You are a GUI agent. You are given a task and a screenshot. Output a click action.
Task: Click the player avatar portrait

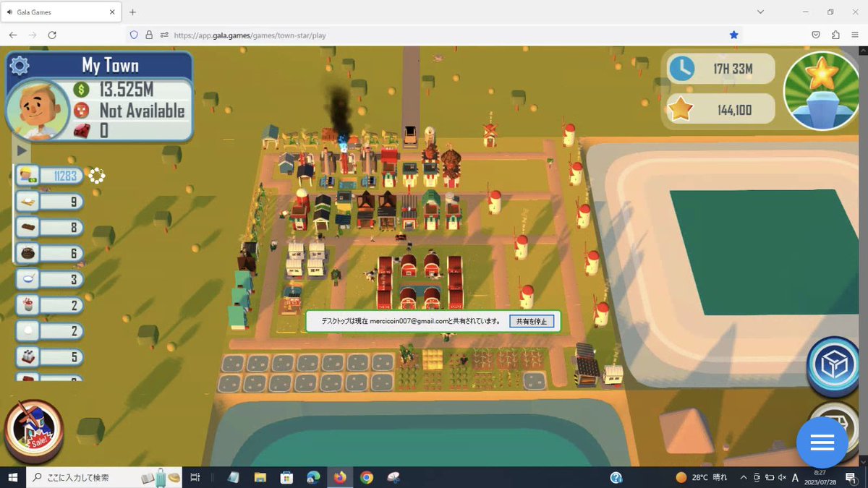[38, 110]
